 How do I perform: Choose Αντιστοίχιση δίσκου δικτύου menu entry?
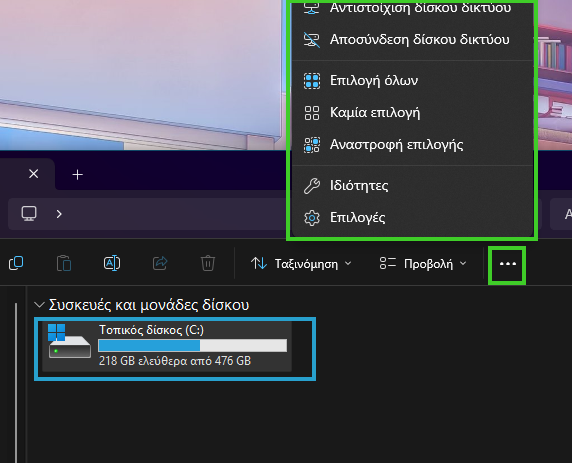pyautogui.click(x=413, y=8)
